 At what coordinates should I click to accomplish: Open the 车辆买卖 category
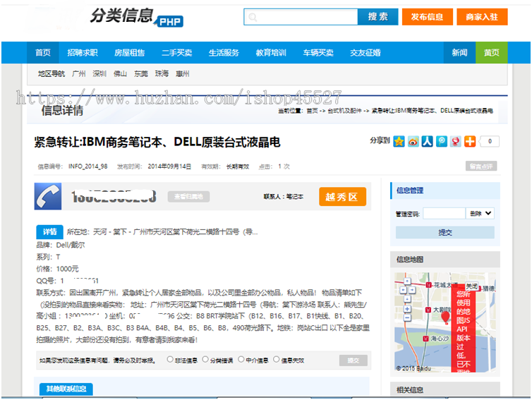tap(318, 53)
